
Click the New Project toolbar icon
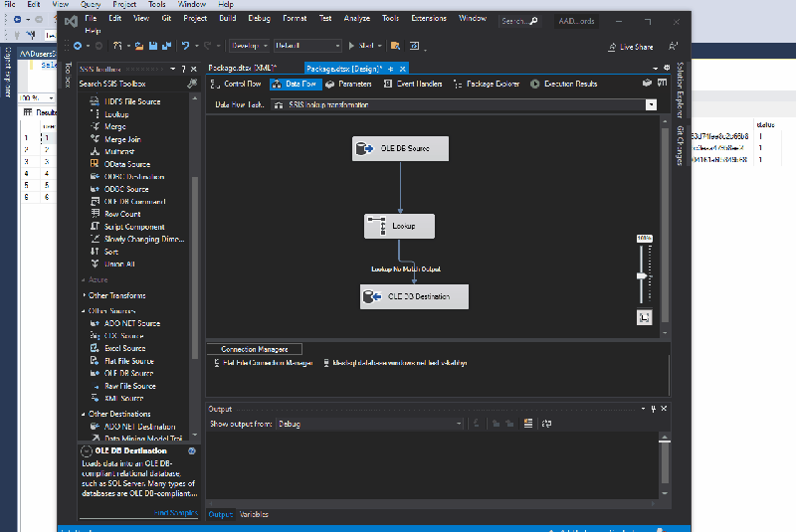(x=117, y=46)
